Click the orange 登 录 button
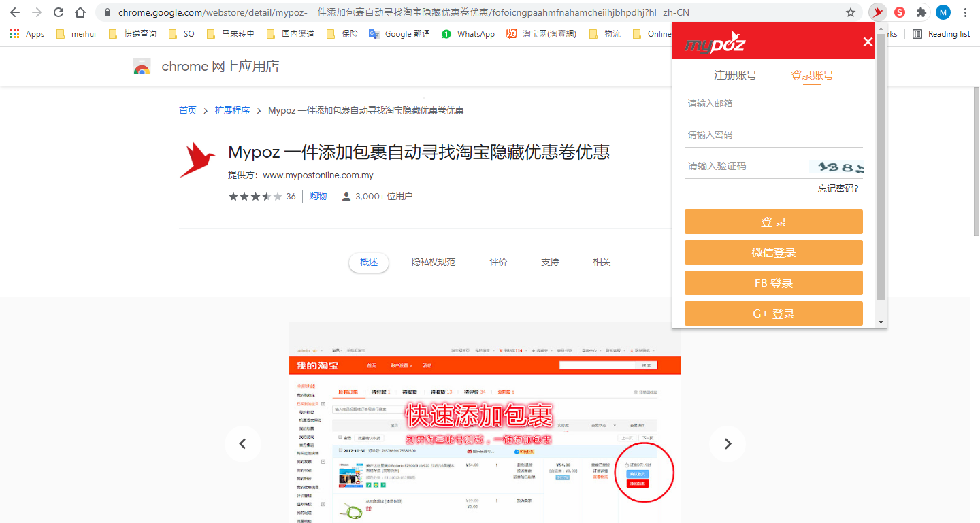 [x=774, y=222]
